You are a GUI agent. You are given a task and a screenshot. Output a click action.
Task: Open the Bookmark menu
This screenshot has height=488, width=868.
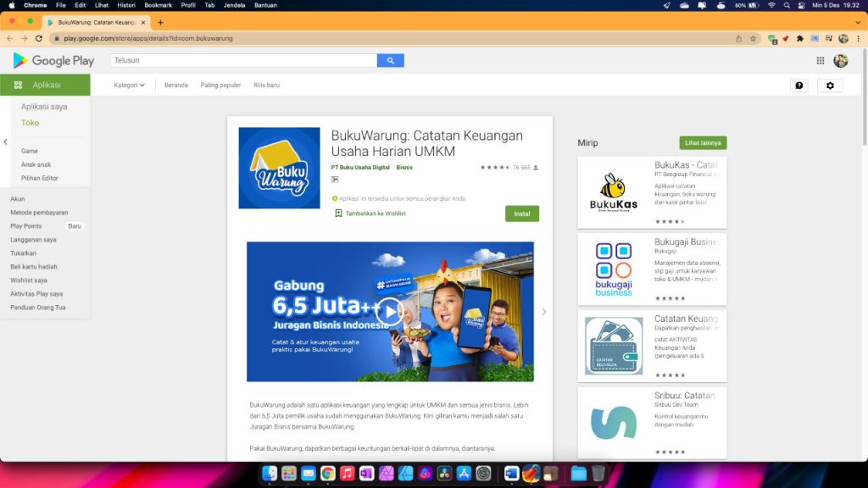pos(159,5)
